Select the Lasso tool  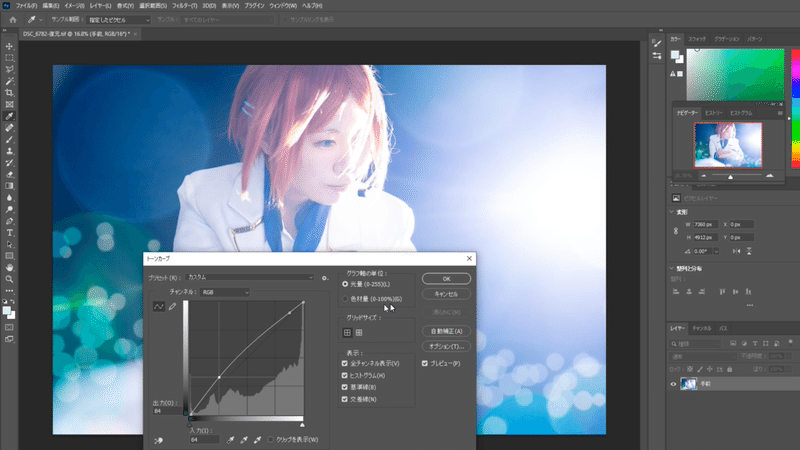point(9,69)
